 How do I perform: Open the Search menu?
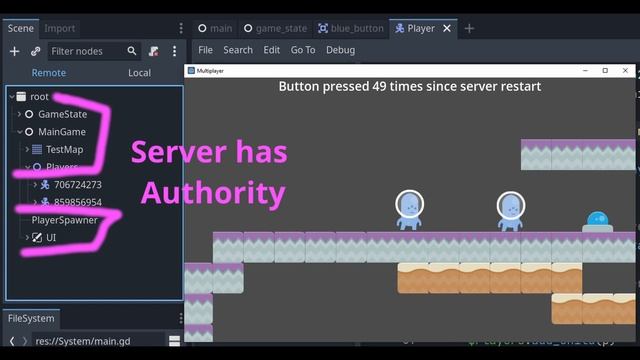pyautogui.click(x=238, y=50)
